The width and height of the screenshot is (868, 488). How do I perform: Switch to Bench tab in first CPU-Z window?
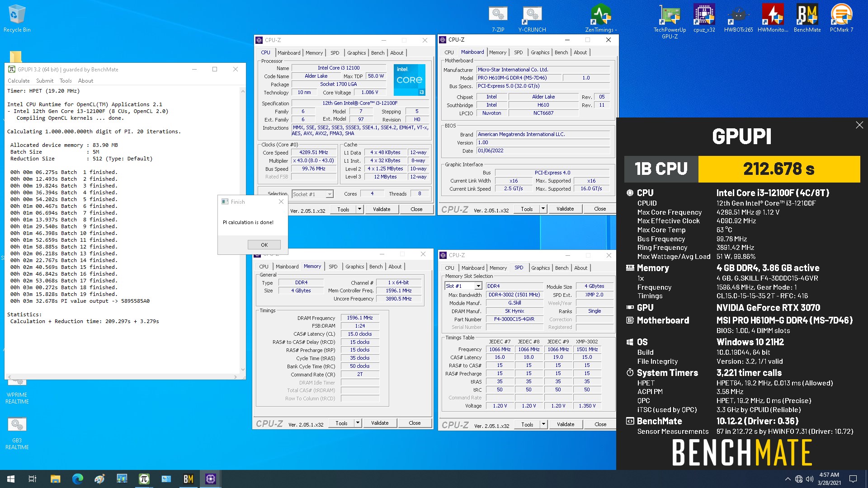click(377, 53)
